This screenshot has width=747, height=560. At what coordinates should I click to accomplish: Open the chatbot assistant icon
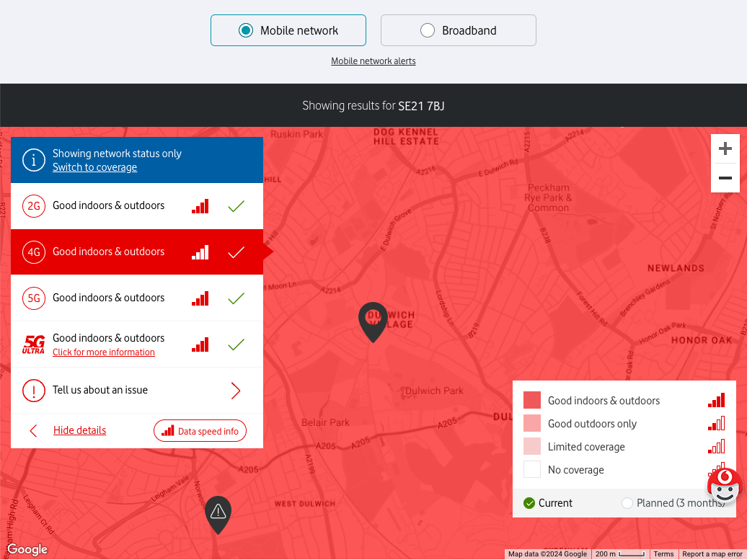click(x=724, y=486)
